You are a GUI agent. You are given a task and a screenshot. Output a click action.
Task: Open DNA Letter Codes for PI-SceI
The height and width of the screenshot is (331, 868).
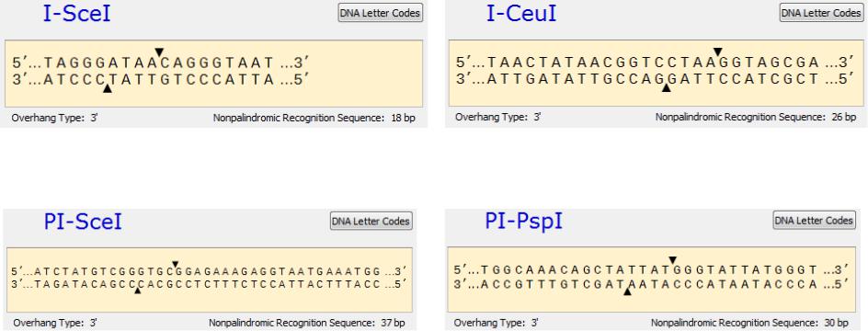click(x=371, y=222)
